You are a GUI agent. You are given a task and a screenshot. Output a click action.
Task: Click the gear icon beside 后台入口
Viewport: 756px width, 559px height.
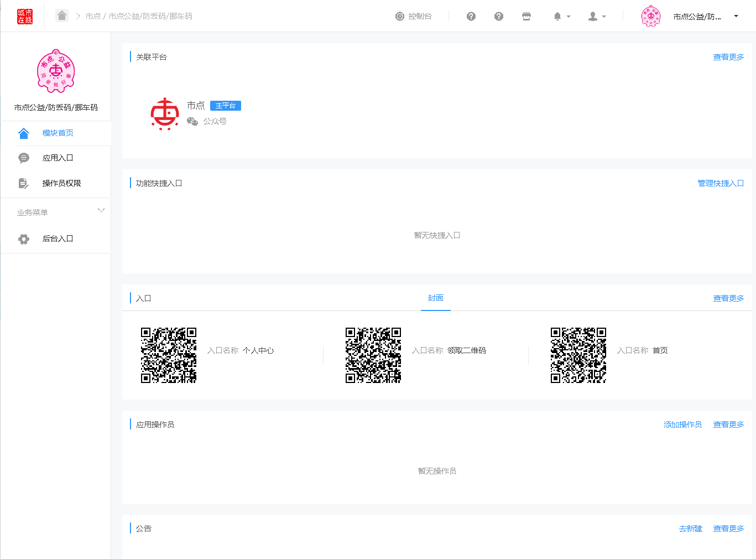pyautogui.click(x=24, y=239)
